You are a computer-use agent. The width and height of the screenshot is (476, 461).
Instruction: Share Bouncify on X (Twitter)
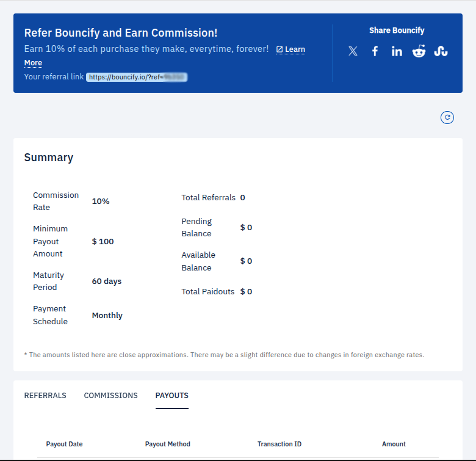coord(353,51)
